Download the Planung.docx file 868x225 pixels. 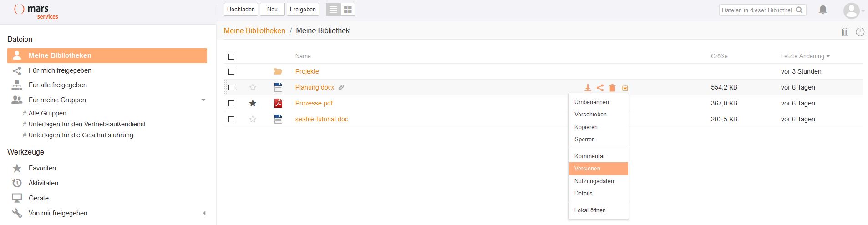[588, 88]
